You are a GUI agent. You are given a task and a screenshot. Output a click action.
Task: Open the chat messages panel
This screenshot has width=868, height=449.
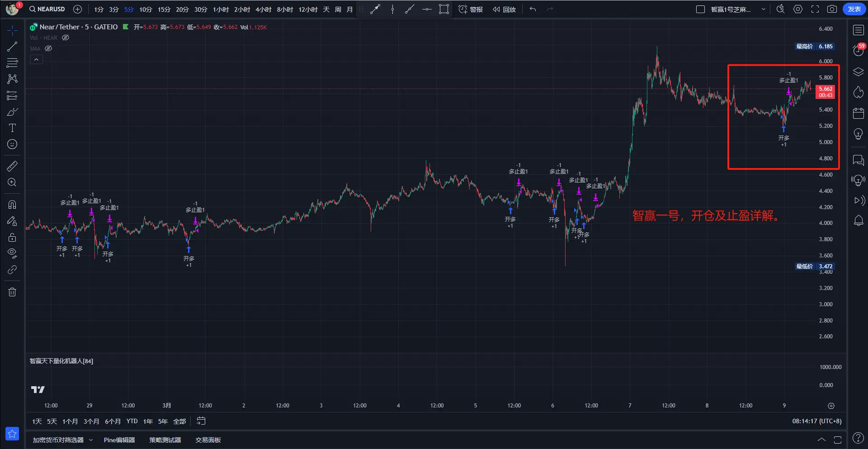[858, 160]
